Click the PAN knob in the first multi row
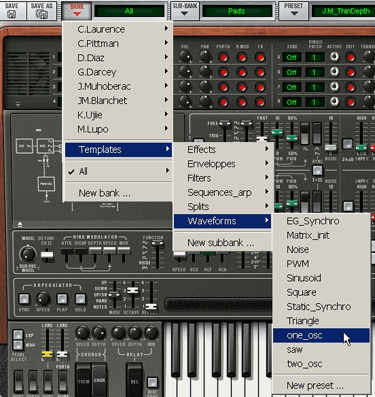This screenshot has width=375, height=397. tap(205, 56)
